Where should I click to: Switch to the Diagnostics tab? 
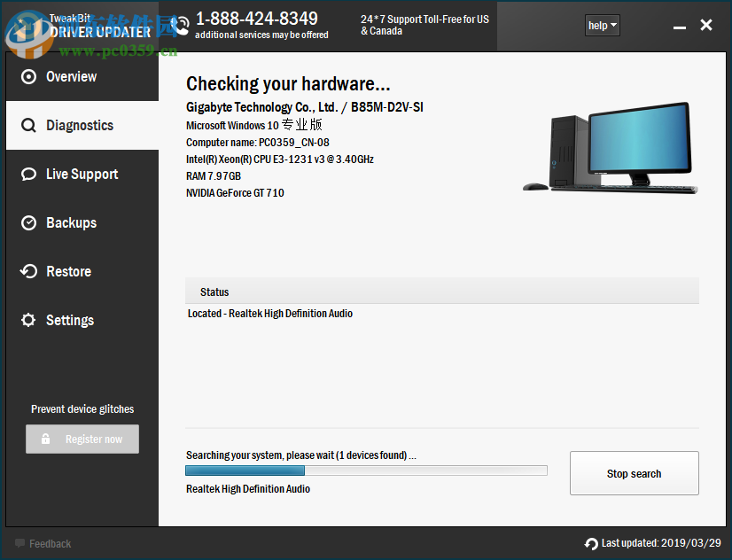coord(79,125)
